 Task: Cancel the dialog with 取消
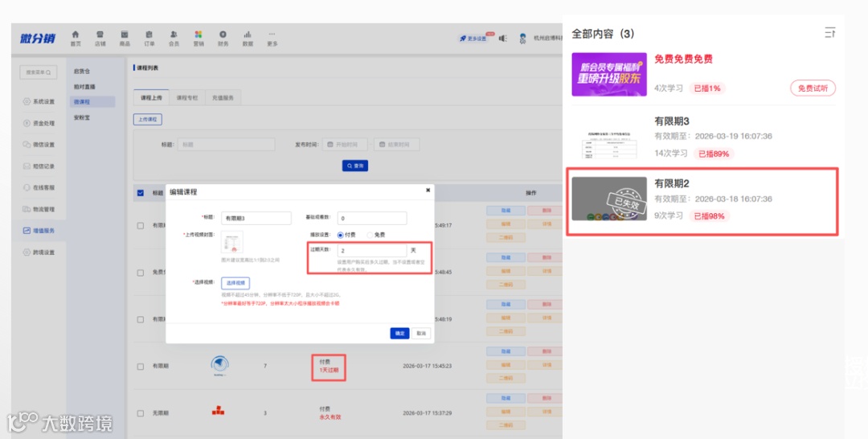click(421, 333)
